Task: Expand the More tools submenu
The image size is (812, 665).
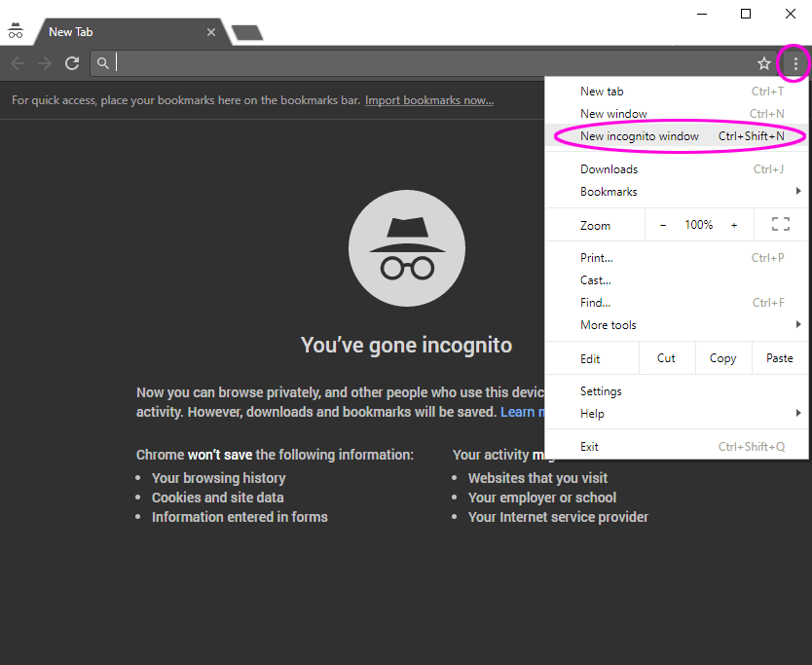Action: click(x=609, y=324)
